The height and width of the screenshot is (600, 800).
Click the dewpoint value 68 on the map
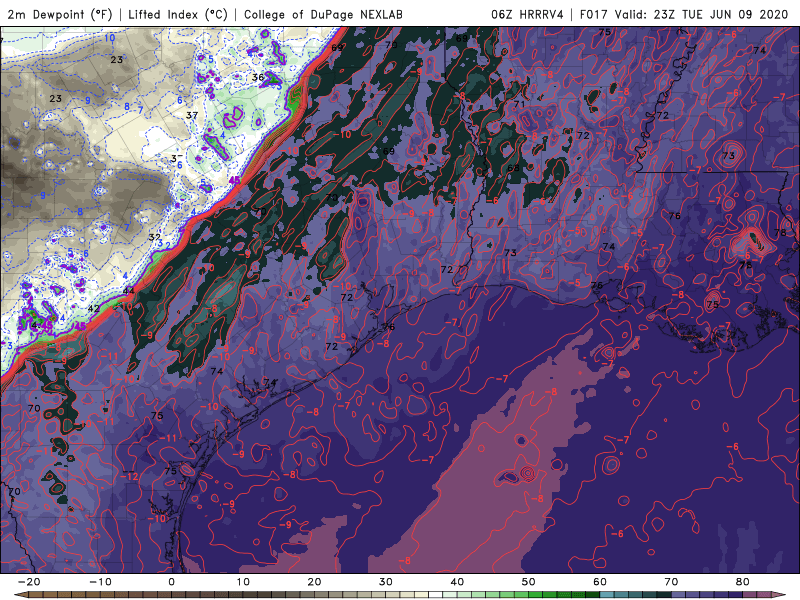coord(513,167)
